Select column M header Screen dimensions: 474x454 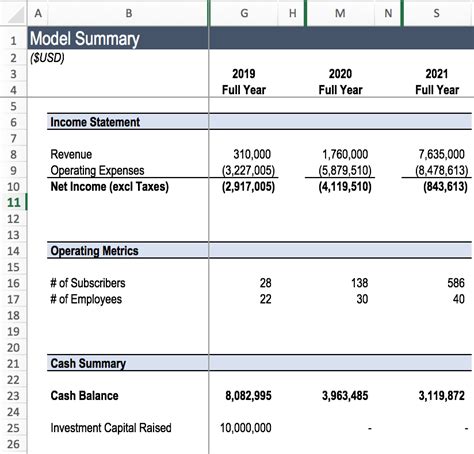click(x=340, y=13)
